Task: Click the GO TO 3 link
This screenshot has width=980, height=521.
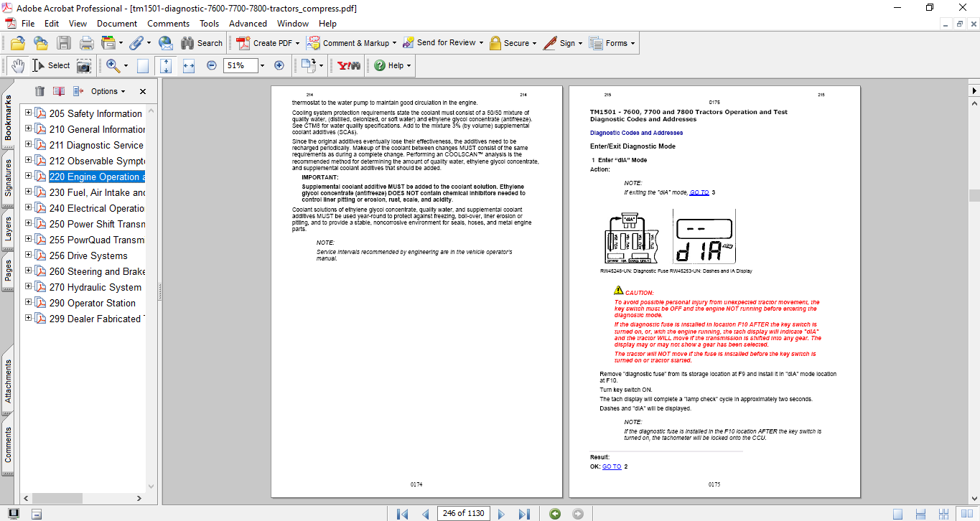Action: (699, 192)
